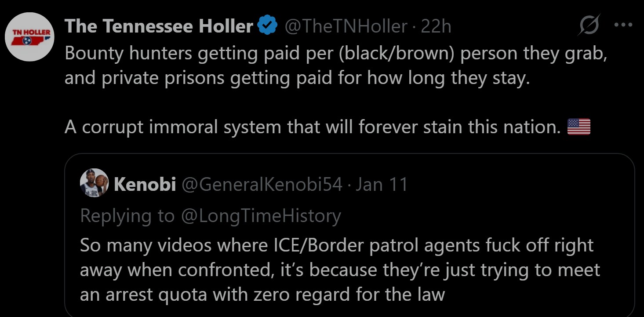Click the blue verified checkmark badge
This screenshot has height=317, width=644.
[x=266, y=26]
